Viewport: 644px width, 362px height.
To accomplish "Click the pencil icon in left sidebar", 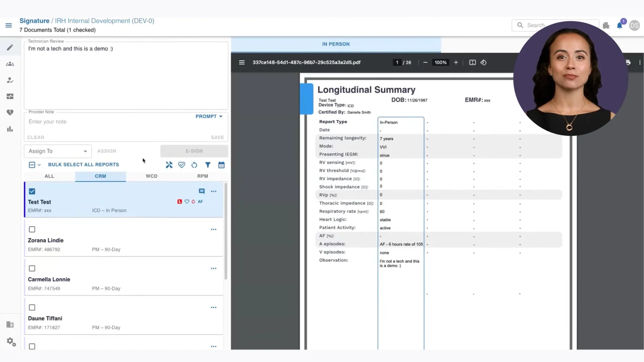I will pyautogui.click(x=10, y=48).
